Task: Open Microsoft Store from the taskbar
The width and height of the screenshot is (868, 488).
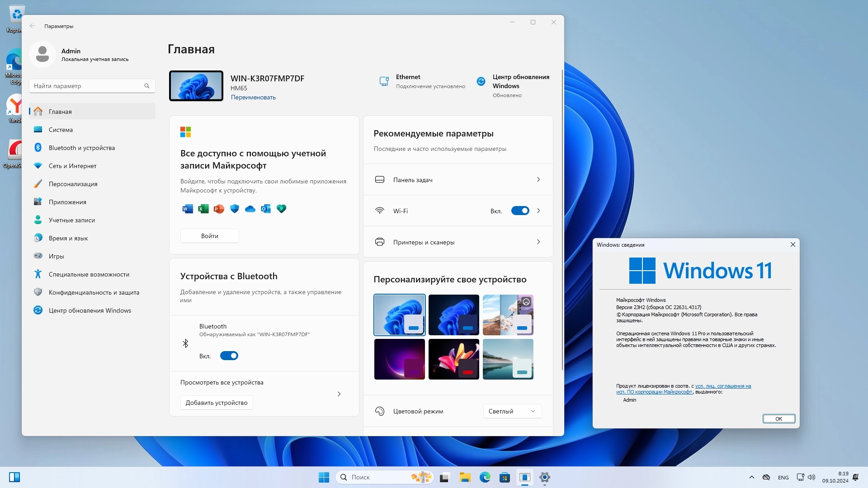Action: [505, 477]
